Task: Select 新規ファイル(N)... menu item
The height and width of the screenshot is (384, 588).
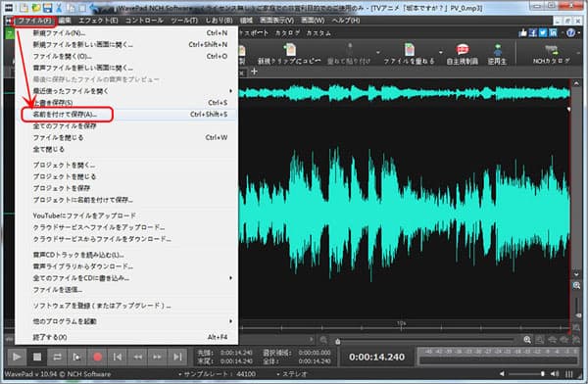Action: pyautogui.click(x=126, y=33)
